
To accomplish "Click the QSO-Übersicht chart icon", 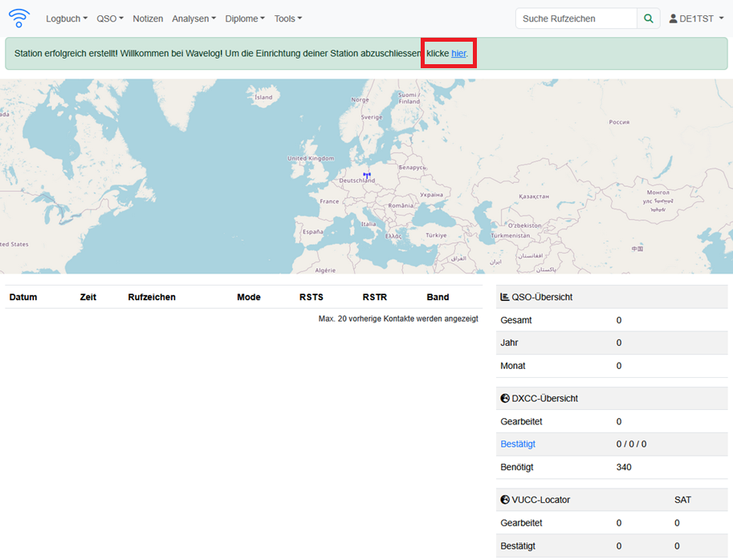I will click(x=505, y=297).
